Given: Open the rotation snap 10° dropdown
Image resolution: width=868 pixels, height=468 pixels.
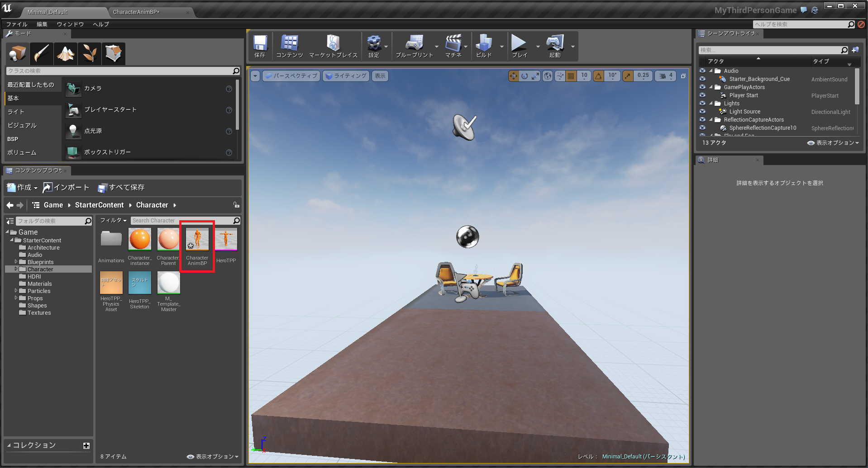Looking at the screenshot, I should 612,76.
